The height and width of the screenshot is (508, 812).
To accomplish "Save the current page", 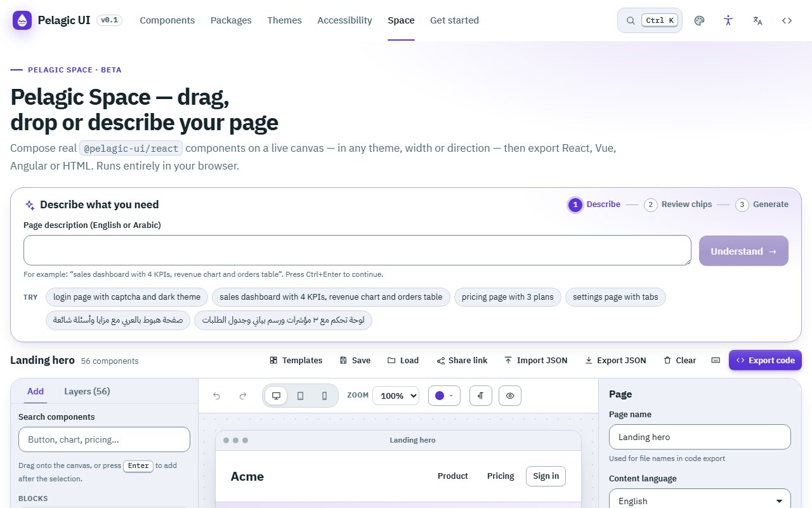I will pos(355,360).
